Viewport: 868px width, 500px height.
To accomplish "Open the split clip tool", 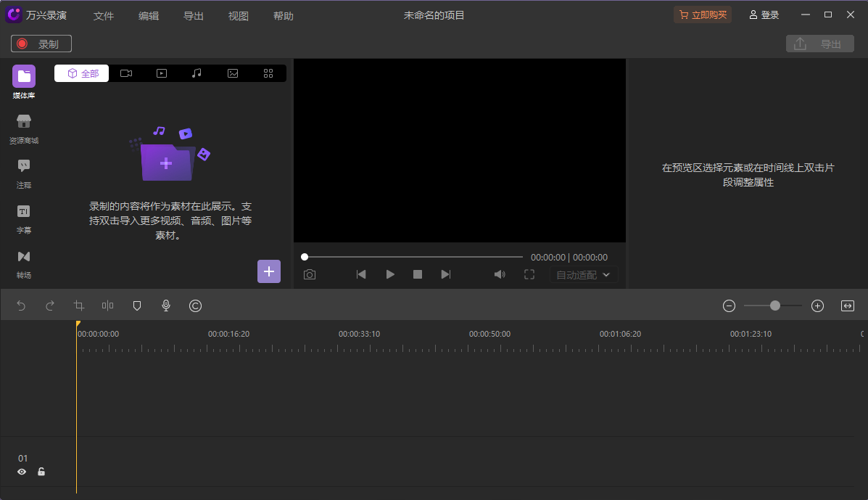I will [107, 306].
